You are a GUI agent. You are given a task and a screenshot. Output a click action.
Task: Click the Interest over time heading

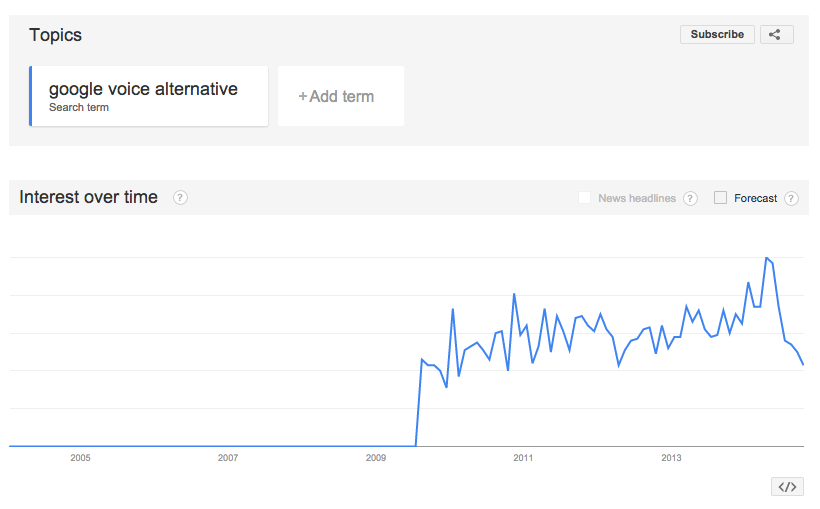pos(88,197)
